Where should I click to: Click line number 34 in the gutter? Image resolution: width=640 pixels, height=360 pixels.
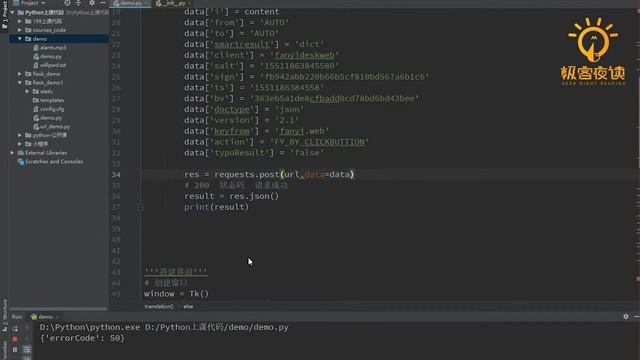[x=116, y=175]
